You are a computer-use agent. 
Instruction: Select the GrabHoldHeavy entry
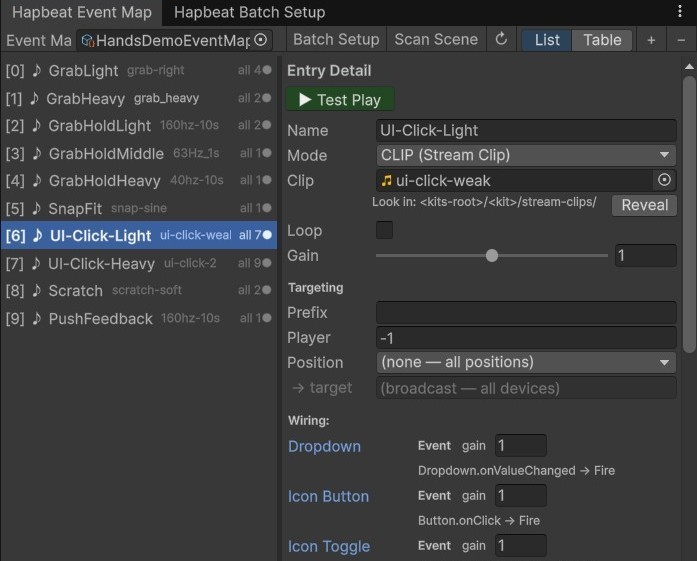tap(139, 180)
